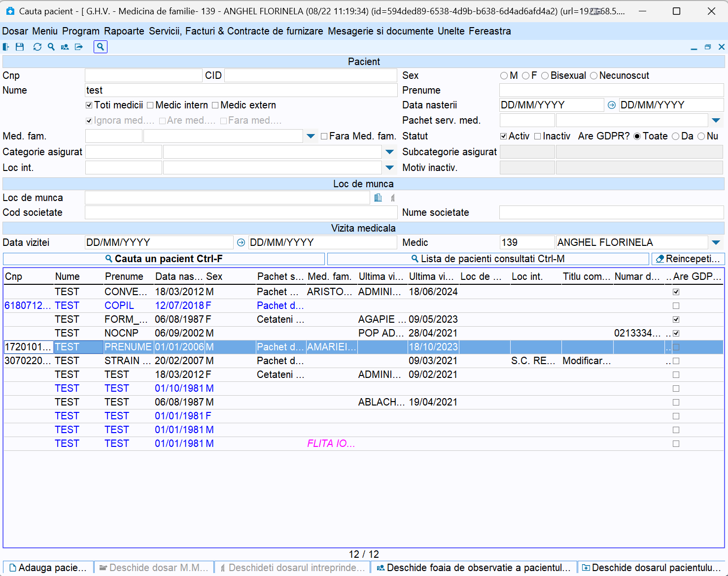Image resolution: width=728 pixels, height=576 pixels.
Task: Click the application icon in the title bar
Action: [x=10, y=11]
